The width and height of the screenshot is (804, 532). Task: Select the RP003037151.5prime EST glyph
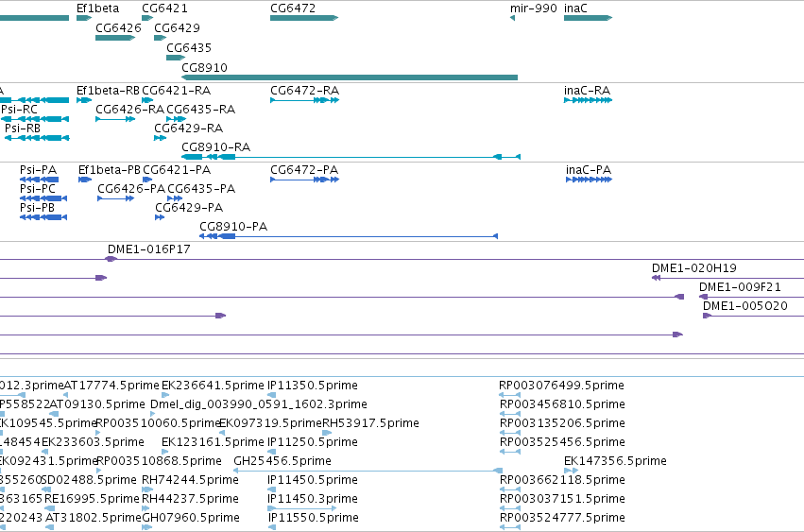(x=509, y=508)
